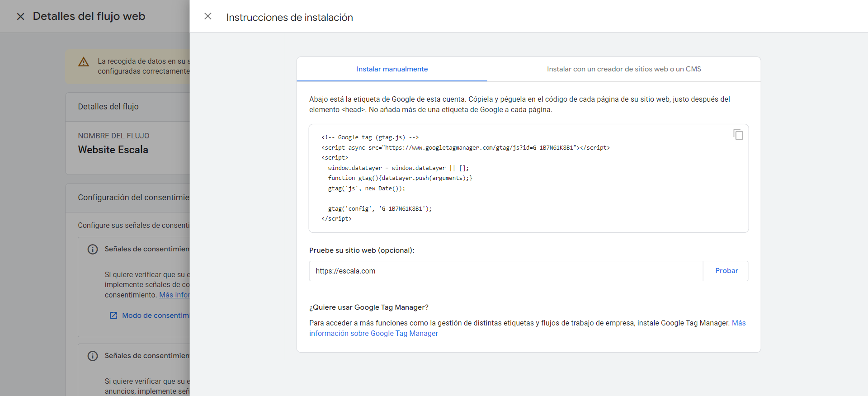868x396 pixels.
Task: Switch to Instalar con un creador de sitios web o un CMS tab
Action: point(624,69)
